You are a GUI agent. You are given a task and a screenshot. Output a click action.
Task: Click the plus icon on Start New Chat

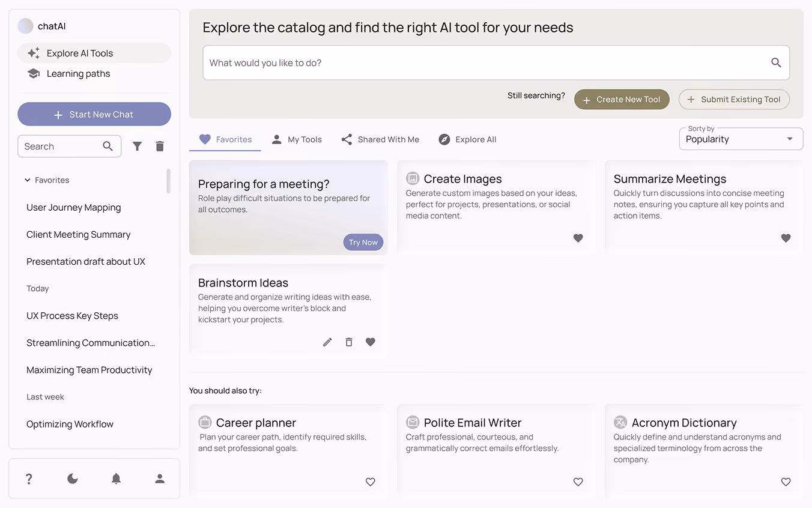point(58,115)
